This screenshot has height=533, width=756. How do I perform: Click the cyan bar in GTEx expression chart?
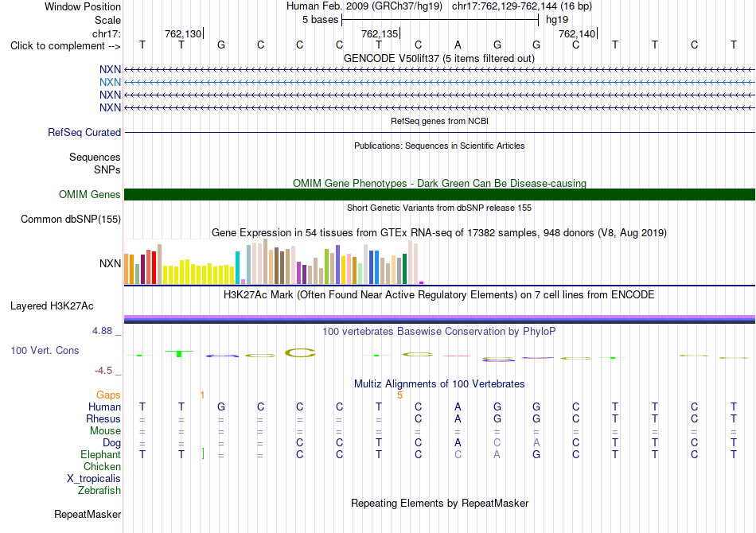click(237, 267)
